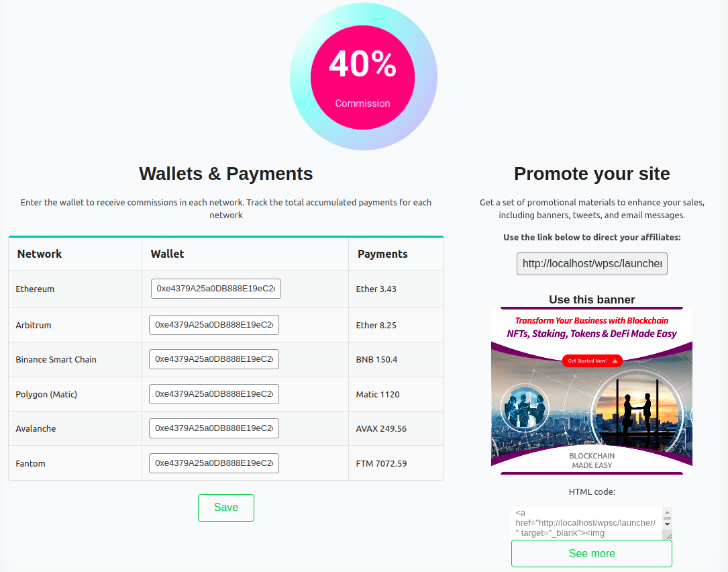728x572 pixels.
Task: Click the HTML code scrollbar up arrow
Action: coord(667,512)
